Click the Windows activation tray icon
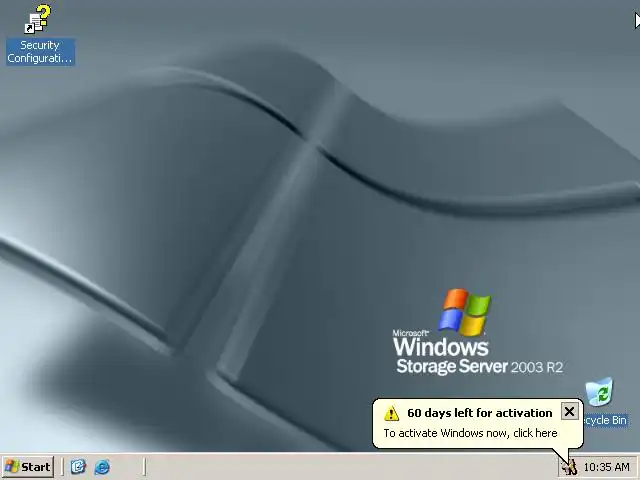Screen dimensions: 640x480 570,467
